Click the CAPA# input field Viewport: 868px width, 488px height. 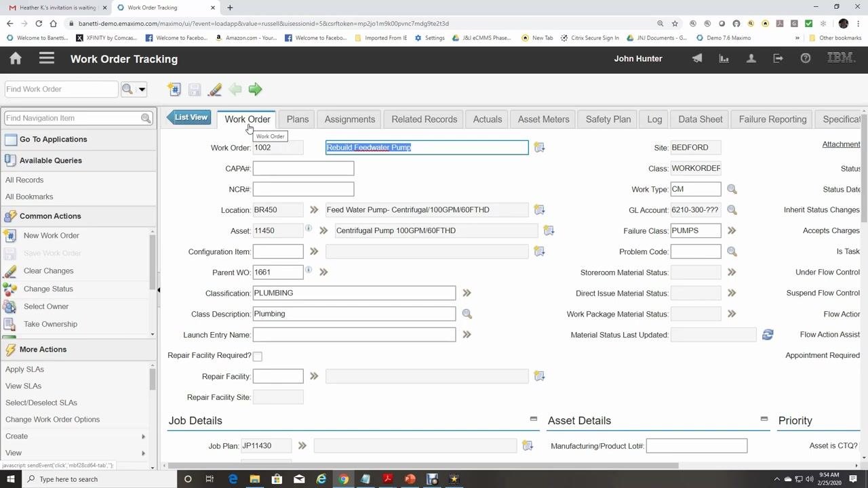303,169
